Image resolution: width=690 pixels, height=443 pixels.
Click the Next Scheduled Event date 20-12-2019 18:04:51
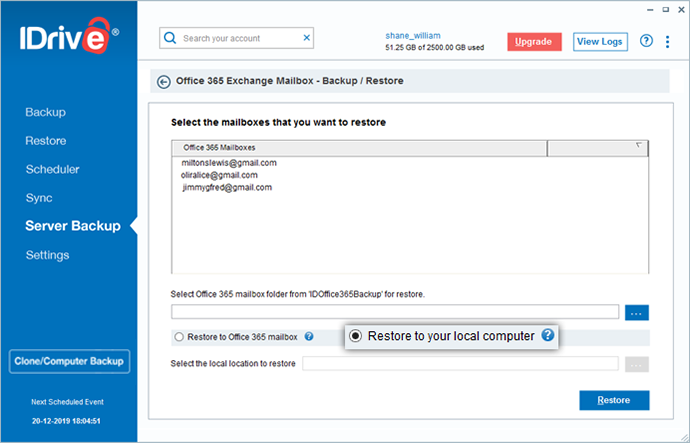[66, 421]
